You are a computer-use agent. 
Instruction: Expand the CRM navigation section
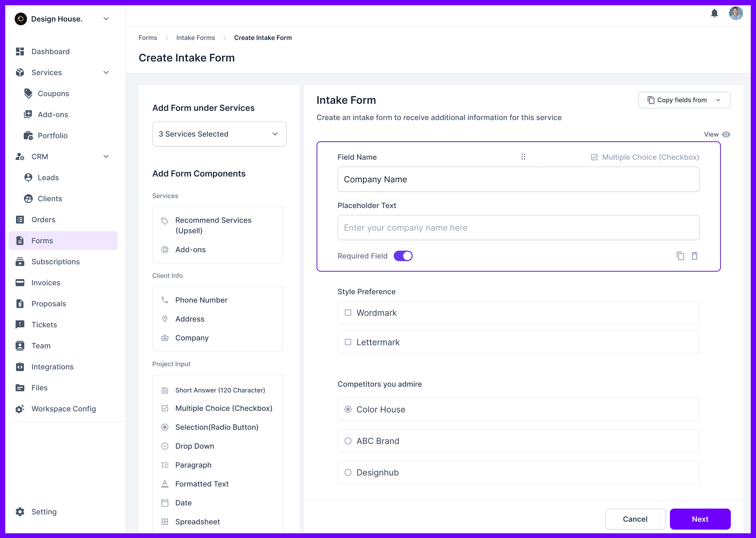(x=105, y=156)
